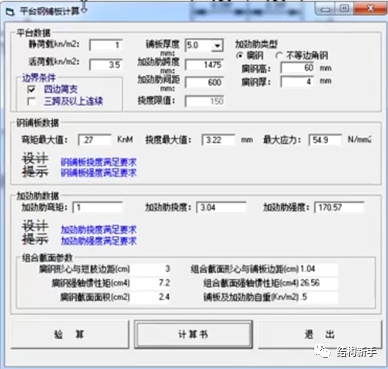Image resolution: width=388 pixels, height=369 pixels.
Task: Click the 加劲肋强度满足要求 hint text
Action: (x=99, y=241)
